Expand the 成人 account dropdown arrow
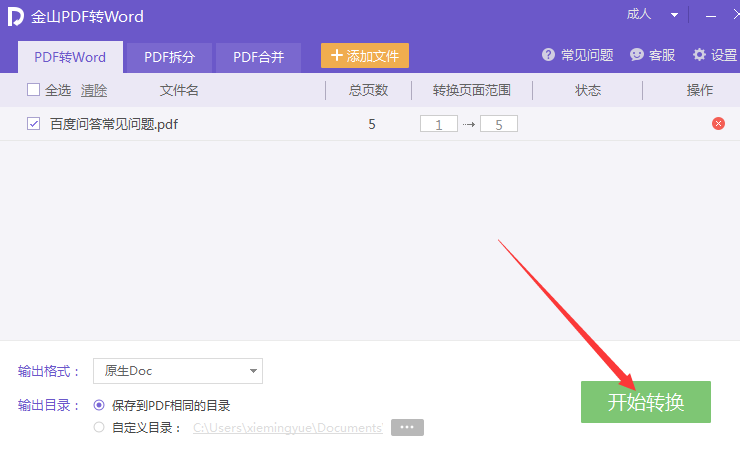 click(674, 15)
